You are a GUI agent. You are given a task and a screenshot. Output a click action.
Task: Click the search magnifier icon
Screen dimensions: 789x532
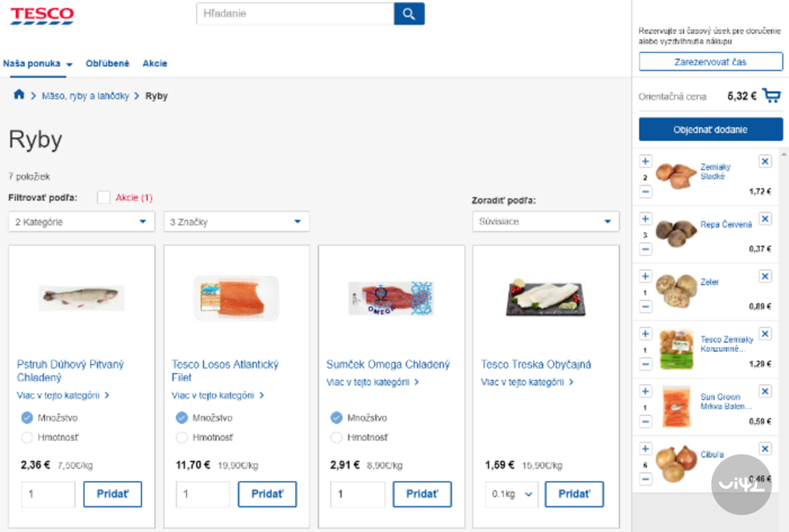409,14
